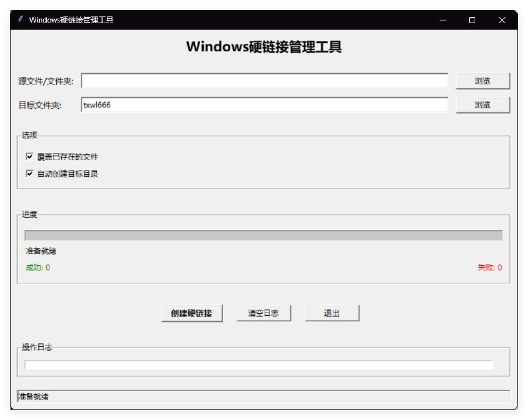Image resolution: width=528 pixels, height=420 pixels.
Task: Minimize the window
Action: (x=443, y=20)
